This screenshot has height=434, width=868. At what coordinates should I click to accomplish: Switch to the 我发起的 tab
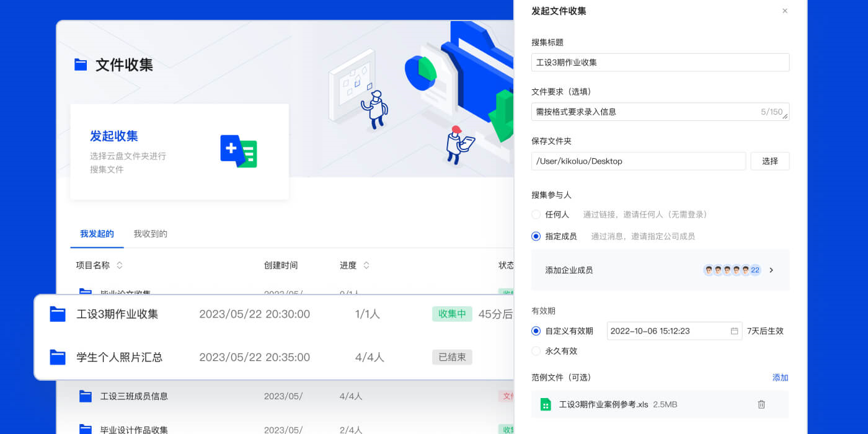coord(97,234)
